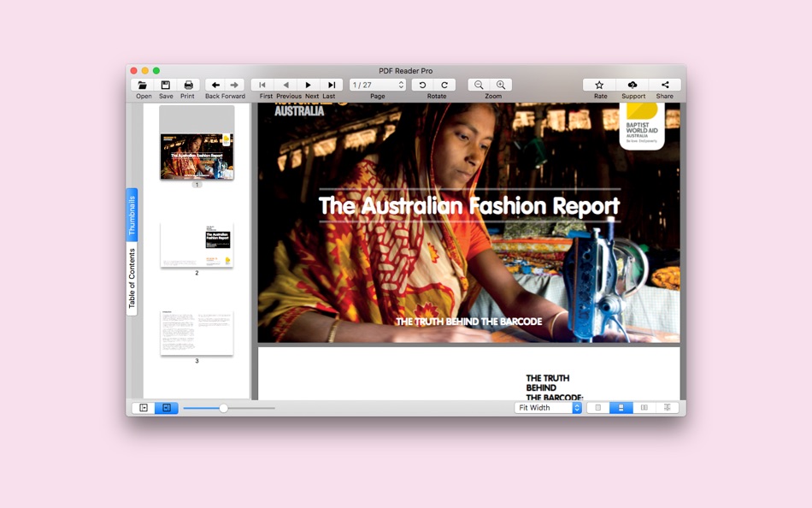Select page 3 thumbnail
The width and height of the screenshot is (812, 508).
point(197,333)
